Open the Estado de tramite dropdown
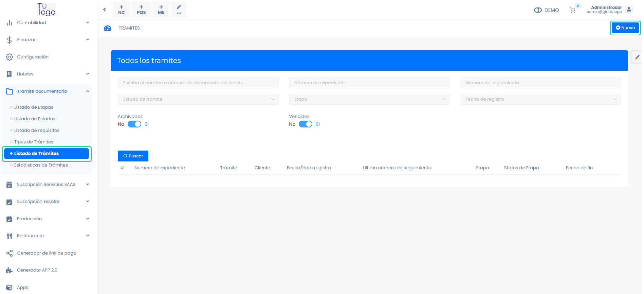The image size is (644, 294). point(198,99)
